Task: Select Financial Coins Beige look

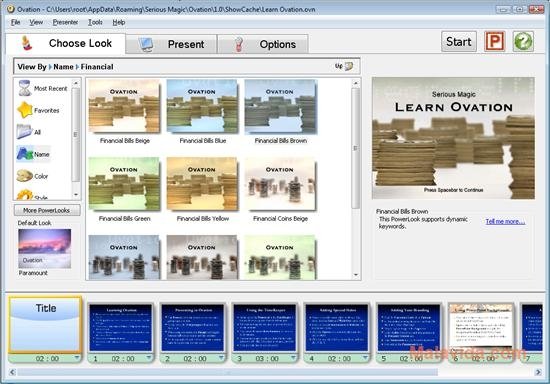Action: pos(280,184)
